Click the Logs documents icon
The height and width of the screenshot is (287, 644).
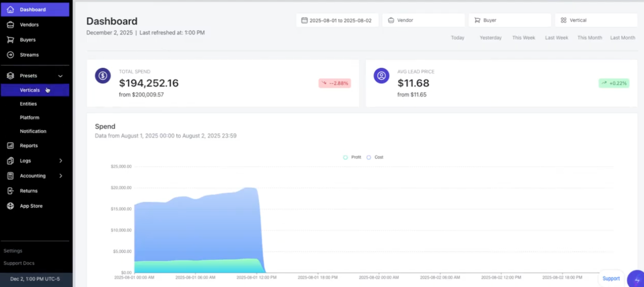point(10,161)
